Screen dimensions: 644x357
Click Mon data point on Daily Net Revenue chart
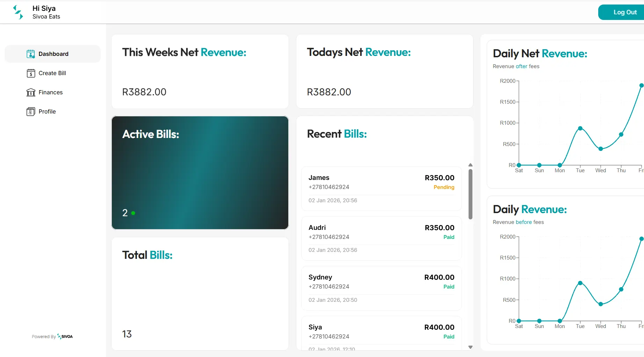(x=560, y=165)
